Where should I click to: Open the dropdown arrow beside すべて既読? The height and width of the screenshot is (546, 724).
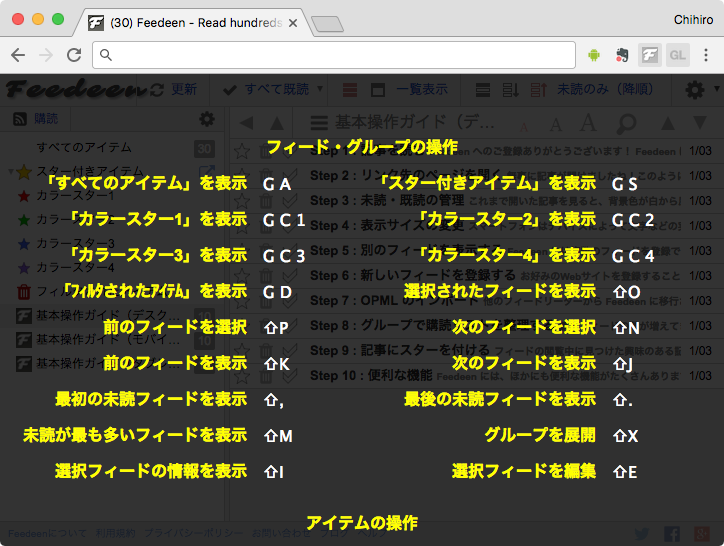click(x=320, y=90)
